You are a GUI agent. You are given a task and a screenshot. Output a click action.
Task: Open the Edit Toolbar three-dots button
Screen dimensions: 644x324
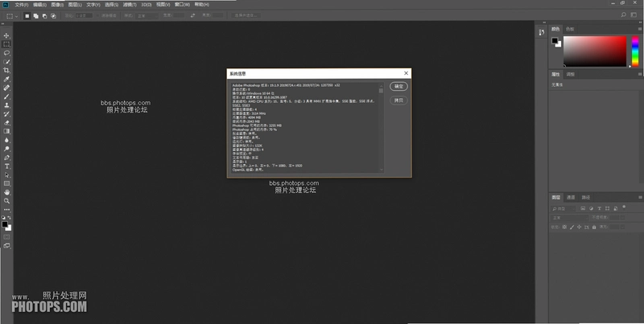6,210
